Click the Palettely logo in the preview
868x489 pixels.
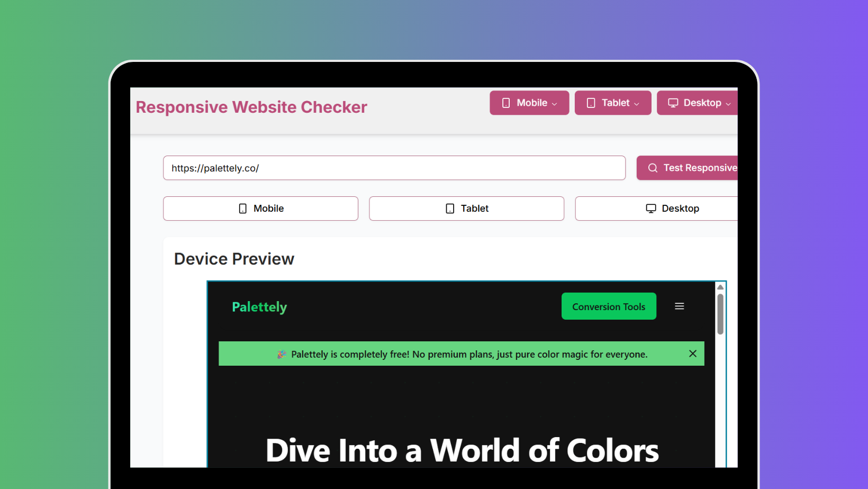point(259,306)
